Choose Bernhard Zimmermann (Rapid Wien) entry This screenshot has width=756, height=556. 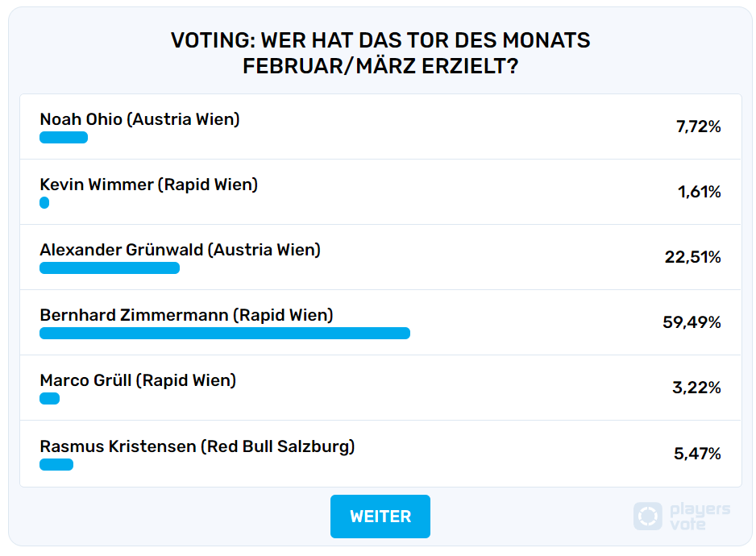pyautogui.click(x=380, y=322)
